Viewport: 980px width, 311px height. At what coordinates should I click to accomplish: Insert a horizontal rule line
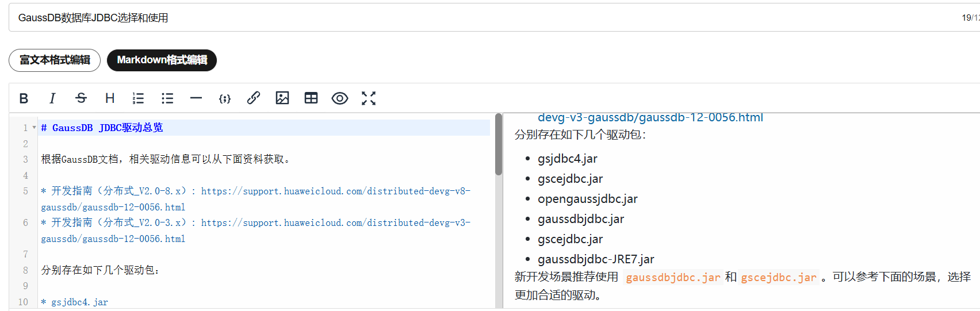196,98
